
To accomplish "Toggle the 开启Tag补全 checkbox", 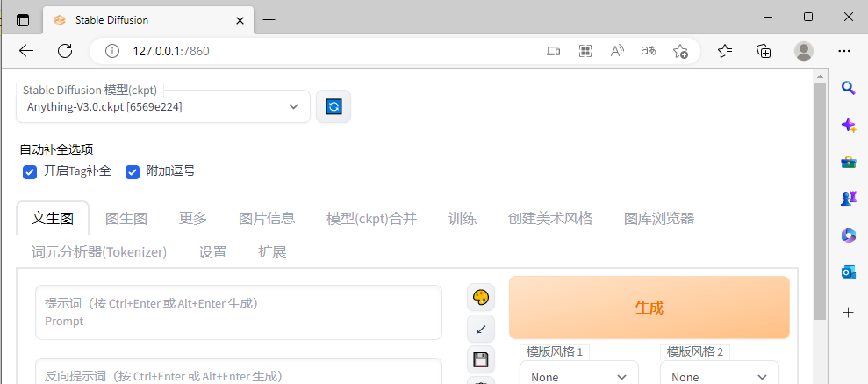I will 30,171.
